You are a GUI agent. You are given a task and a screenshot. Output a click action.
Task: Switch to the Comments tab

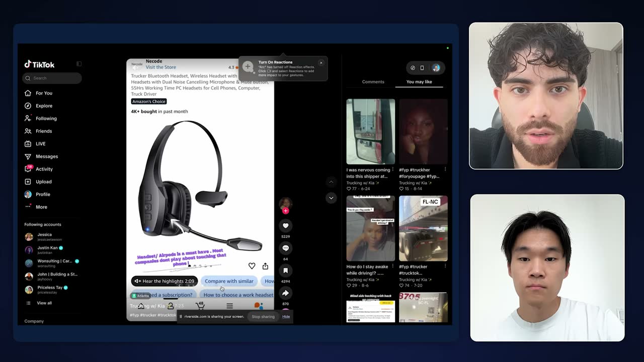373,81
